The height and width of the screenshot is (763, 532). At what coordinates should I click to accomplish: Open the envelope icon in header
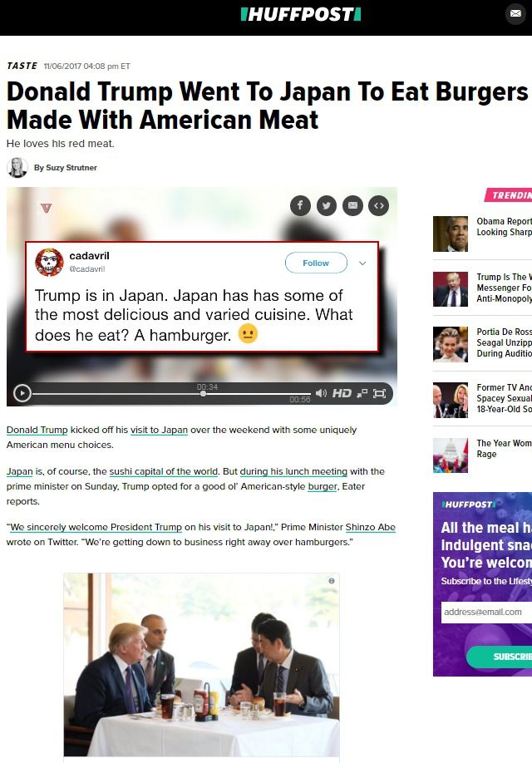[515, 13]
